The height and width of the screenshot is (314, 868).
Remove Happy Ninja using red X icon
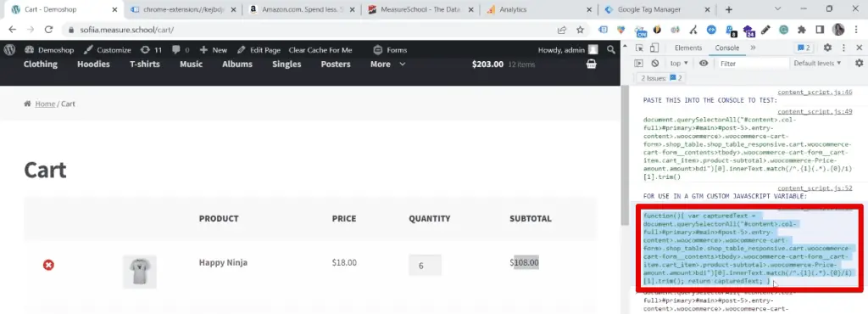pyautogui.click(x=48, y=266)
